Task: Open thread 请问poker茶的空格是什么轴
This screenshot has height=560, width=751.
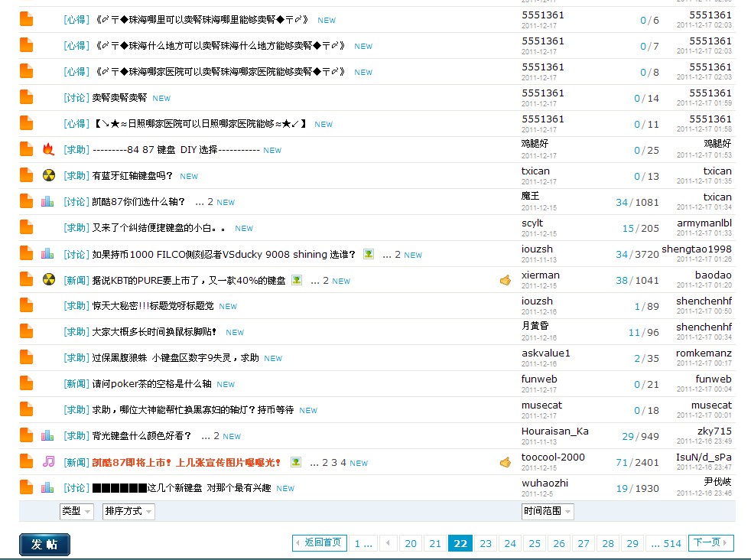Action: coord(151,384)
